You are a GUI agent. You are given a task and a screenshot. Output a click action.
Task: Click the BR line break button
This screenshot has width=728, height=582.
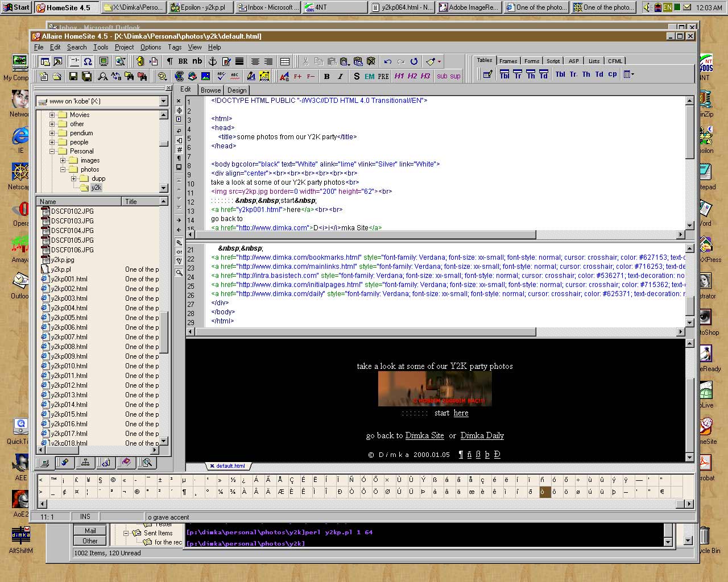click(183, 61)
